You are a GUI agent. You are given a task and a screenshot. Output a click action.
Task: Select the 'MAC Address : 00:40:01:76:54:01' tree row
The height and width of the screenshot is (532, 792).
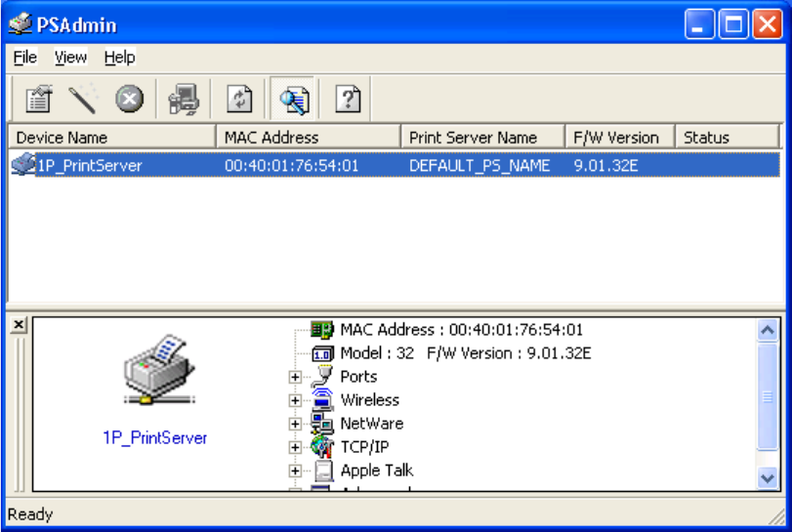(461, 330)
